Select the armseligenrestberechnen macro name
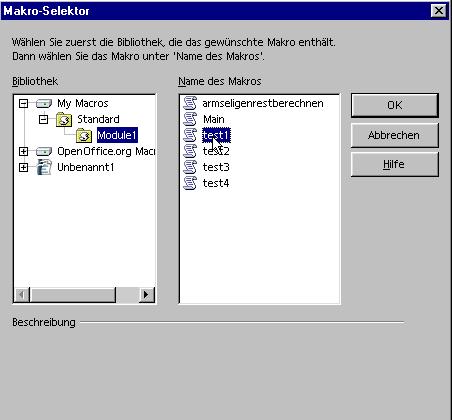Viewport: 452px width, 420px height. 263,103
